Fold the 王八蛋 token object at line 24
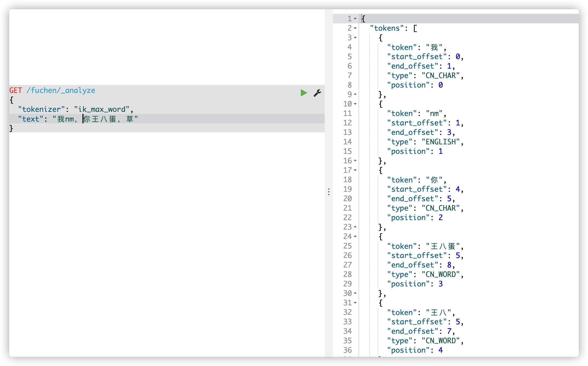 [355, 236]
